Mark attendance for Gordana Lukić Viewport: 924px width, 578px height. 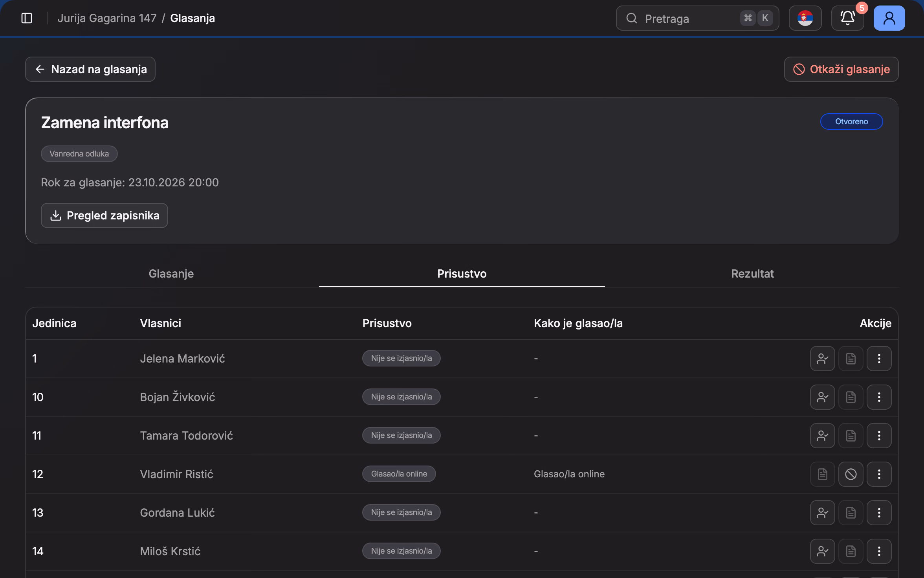[x=822, y=513]
